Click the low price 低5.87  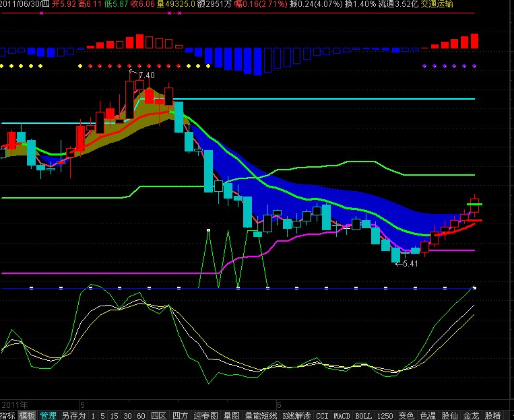tap(116, 4)
